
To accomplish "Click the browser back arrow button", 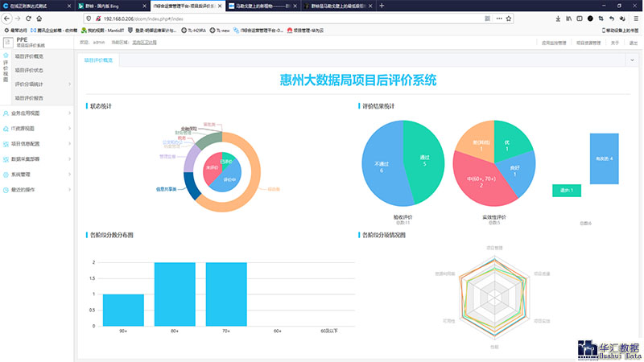I will click(x=6, y=19).
